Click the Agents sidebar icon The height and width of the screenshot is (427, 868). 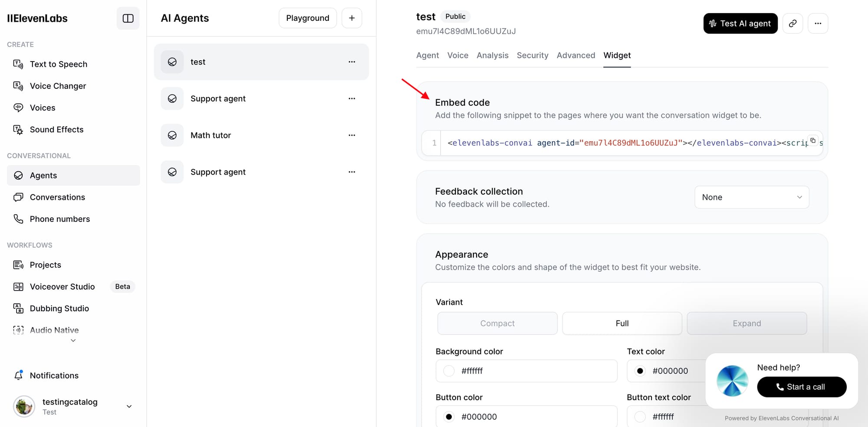point(18,176)
